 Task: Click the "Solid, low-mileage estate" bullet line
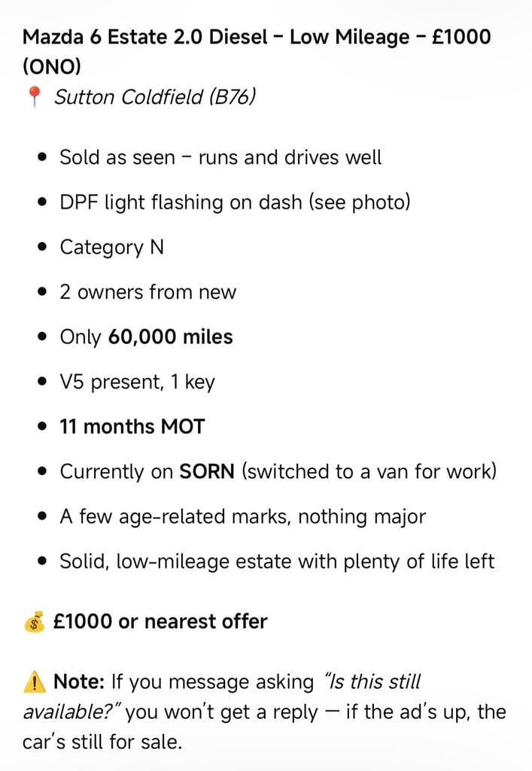(x=277, y=561)
